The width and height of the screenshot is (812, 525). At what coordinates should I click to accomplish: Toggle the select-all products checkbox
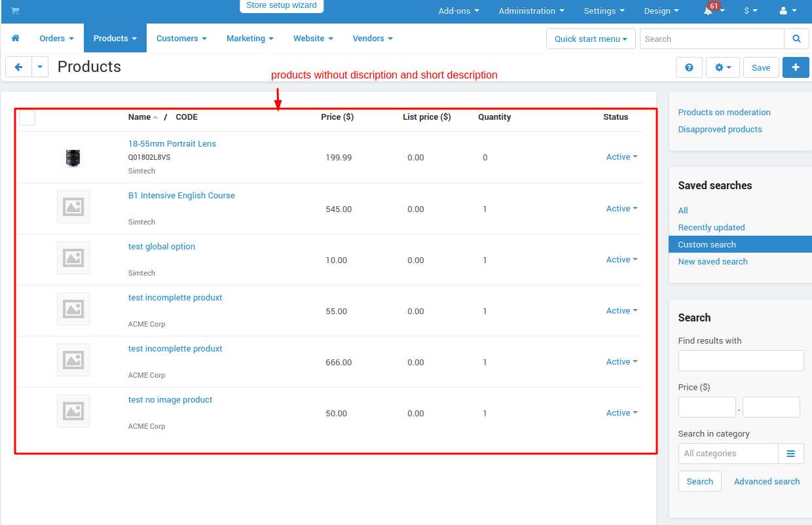27,117
